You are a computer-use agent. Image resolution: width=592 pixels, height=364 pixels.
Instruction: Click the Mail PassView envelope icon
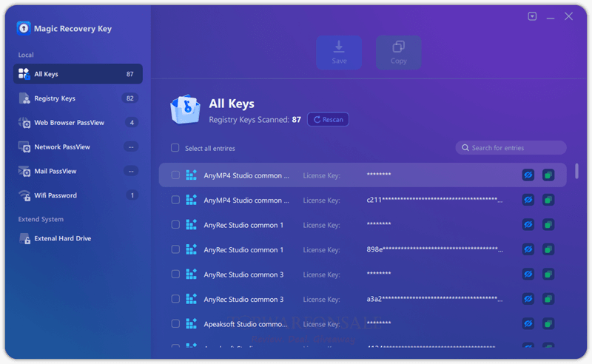click(x=24, y=171)
